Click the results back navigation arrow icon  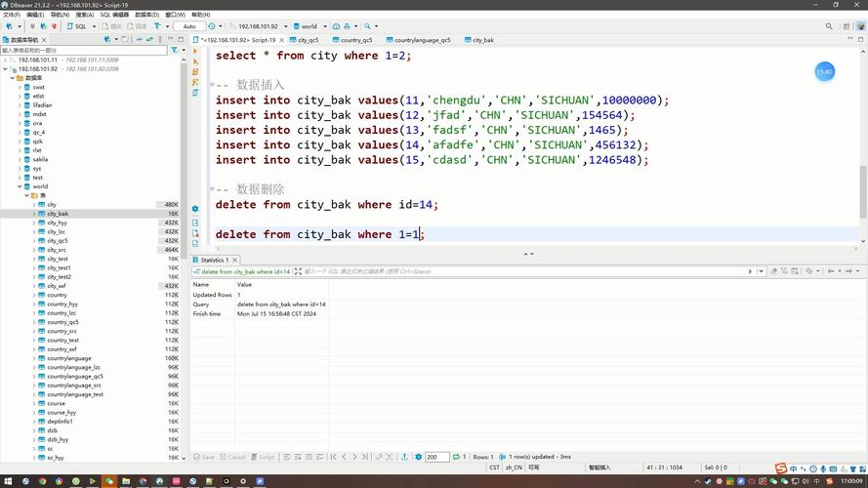coord(831,271)
